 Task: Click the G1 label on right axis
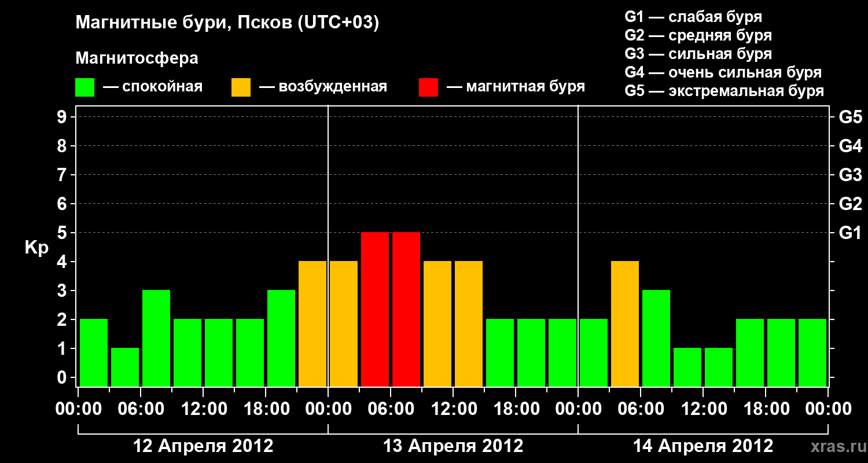tap(850, 233)
